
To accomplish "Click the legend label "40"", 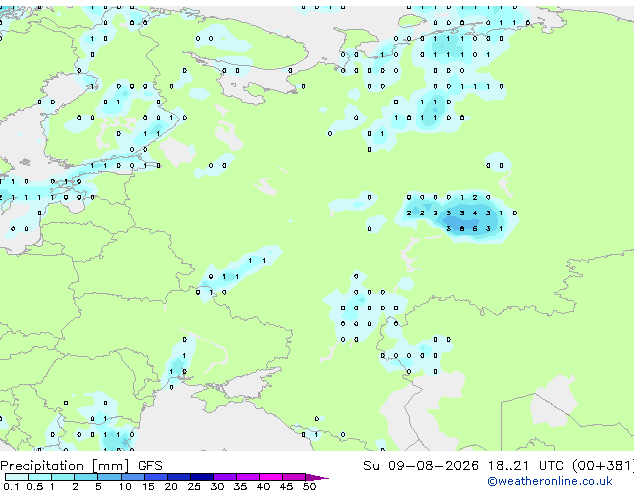I will pyautogui.click(x=264, y=486).
